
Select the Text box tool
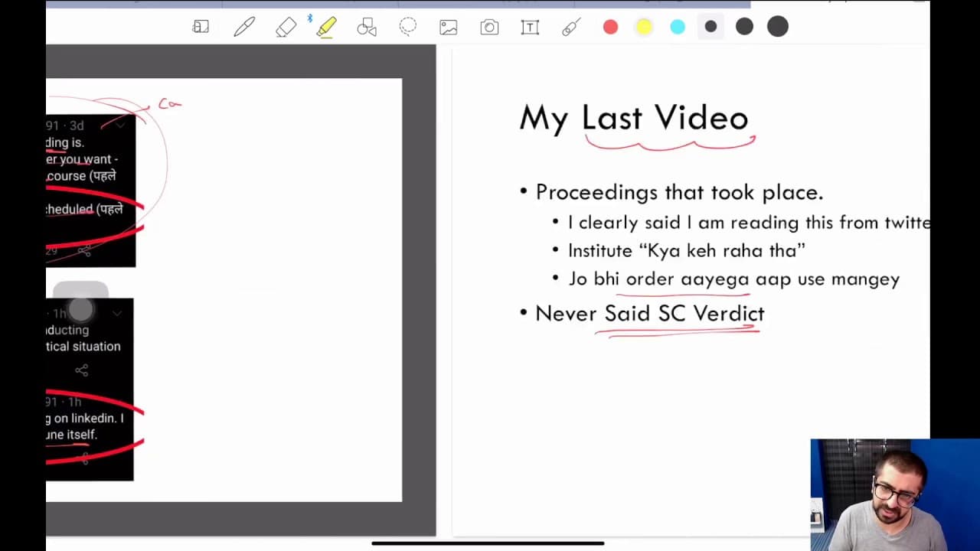click(530, 28)
